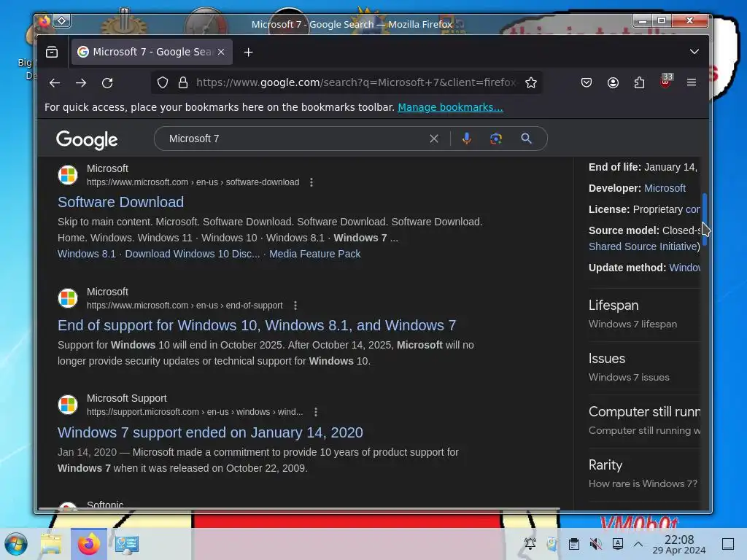The width and height of the screenshot is (747, 560).
Task: Click the horizontal scrollbar at bottom
Action: coord(298,509)
